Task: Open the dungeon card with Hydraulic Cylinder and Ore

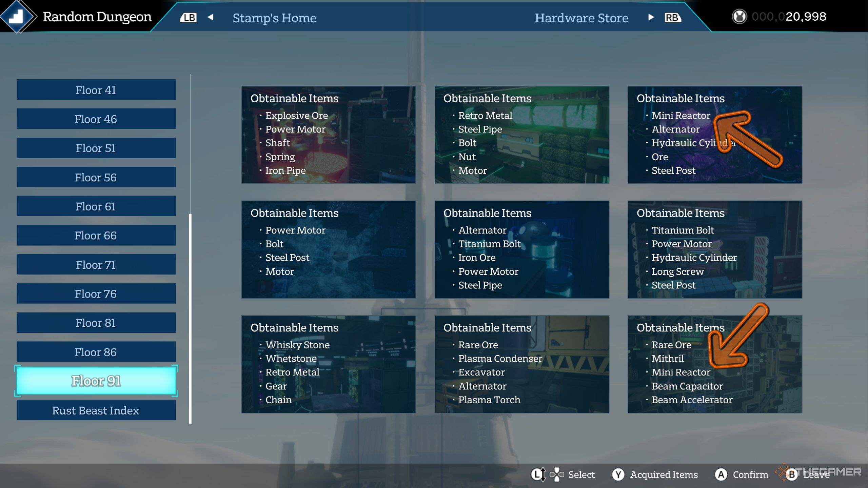Action: click(715, 135)
